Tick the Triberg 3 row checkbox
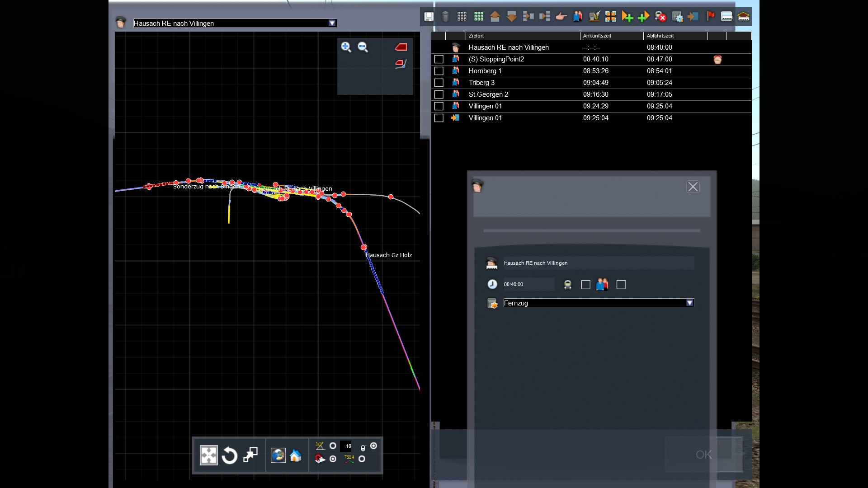This screenshot has height=488, width=868. pyautogui.click(x=439, y=83)
